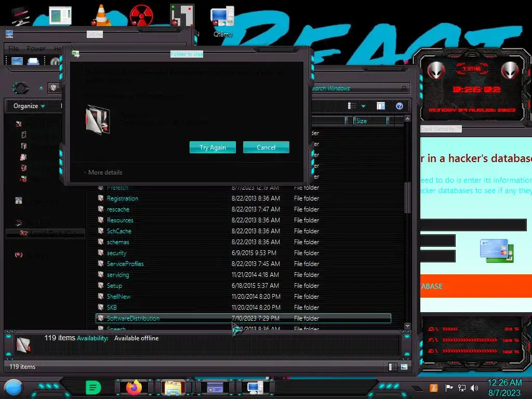Click the Cancel button in the dialog

[266, 147]
